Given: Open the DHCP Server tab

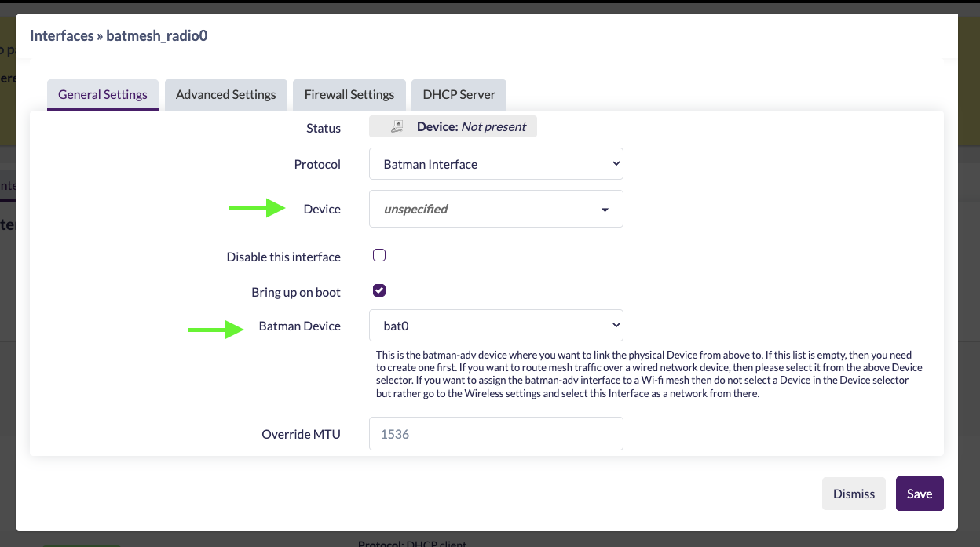Looking at the screenshot, I should [459, 94].
